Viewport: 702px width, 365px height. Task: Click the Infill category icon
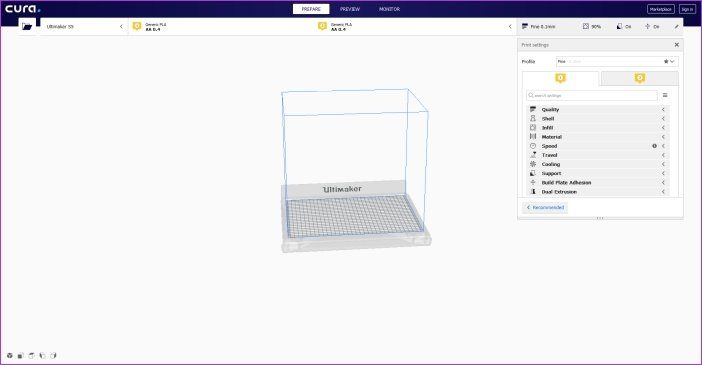[533, 128]
